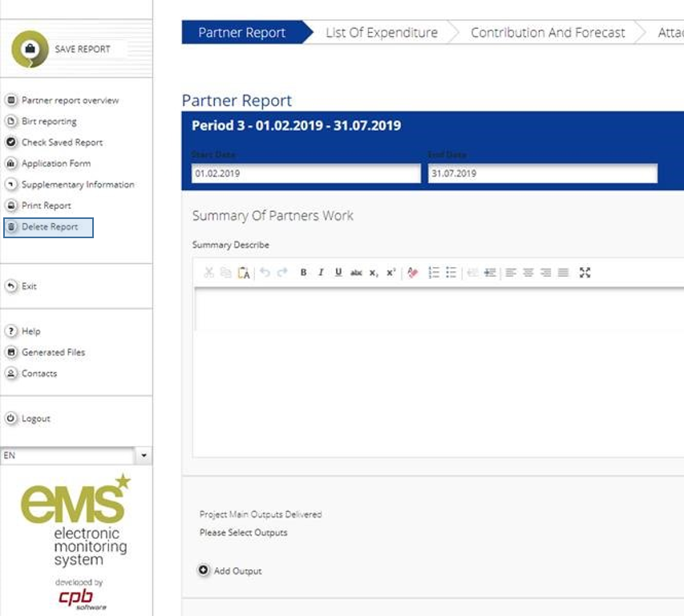Open Partner report overview link

(x=70, y=100)
